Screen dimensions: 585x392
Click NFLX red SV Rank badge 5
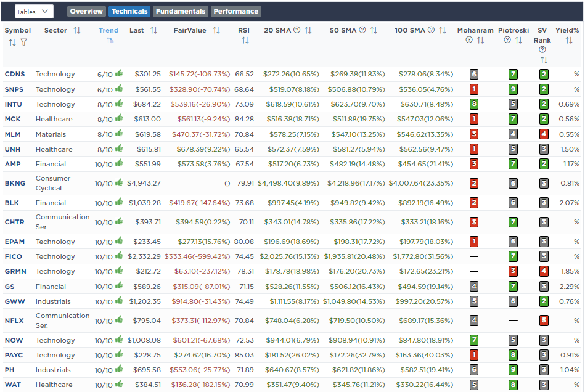click(544, 321)
